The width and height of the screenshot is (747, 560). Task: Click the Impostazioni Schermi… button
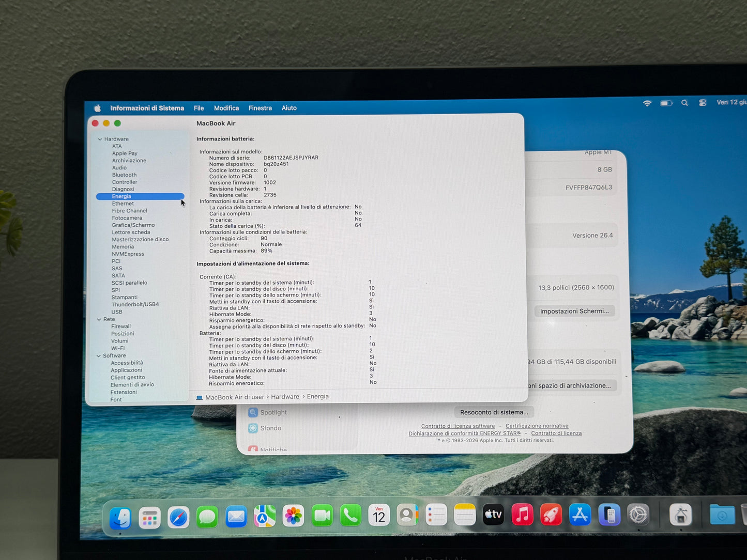coord(574,311)
